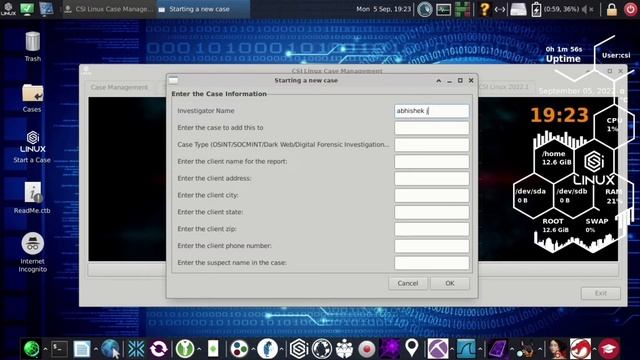Viewport: 640px width, 360px height.
Task: Open the Cases folder on desktop
Action: (x=32, y=98)
